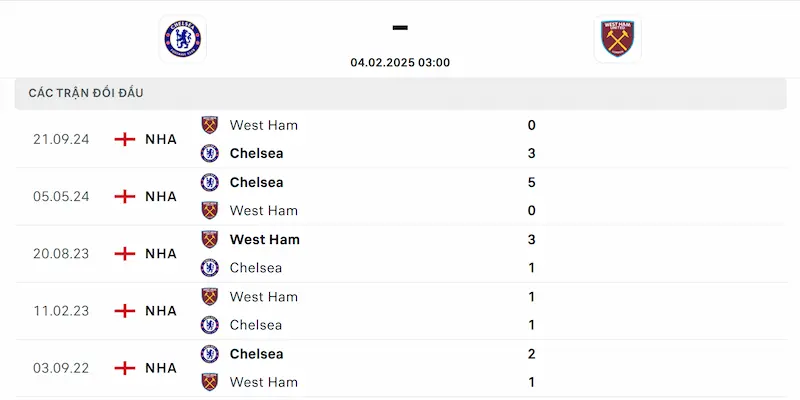
Task: Click England flag on the 05.05.24 match
Action: pos(125,196)
